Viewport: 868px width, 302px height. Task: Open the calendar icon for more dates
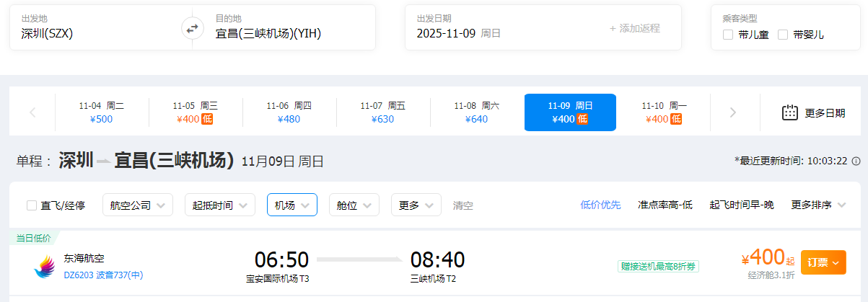click(x=790, y=112)
